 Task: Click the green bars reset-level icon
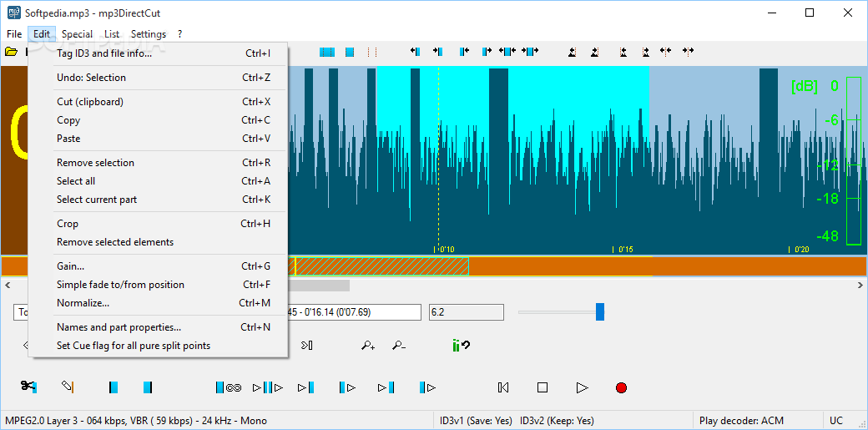(461, 346)
